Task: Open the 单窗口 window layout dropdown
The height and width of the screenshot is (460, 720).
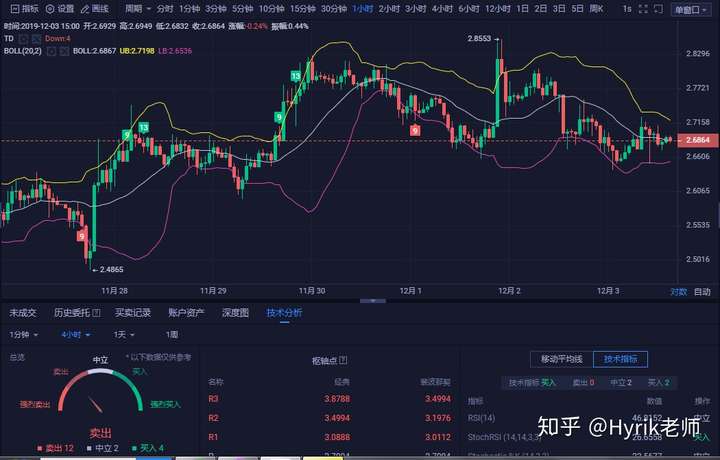Action: pyautogui.click(x=690, y=10)
